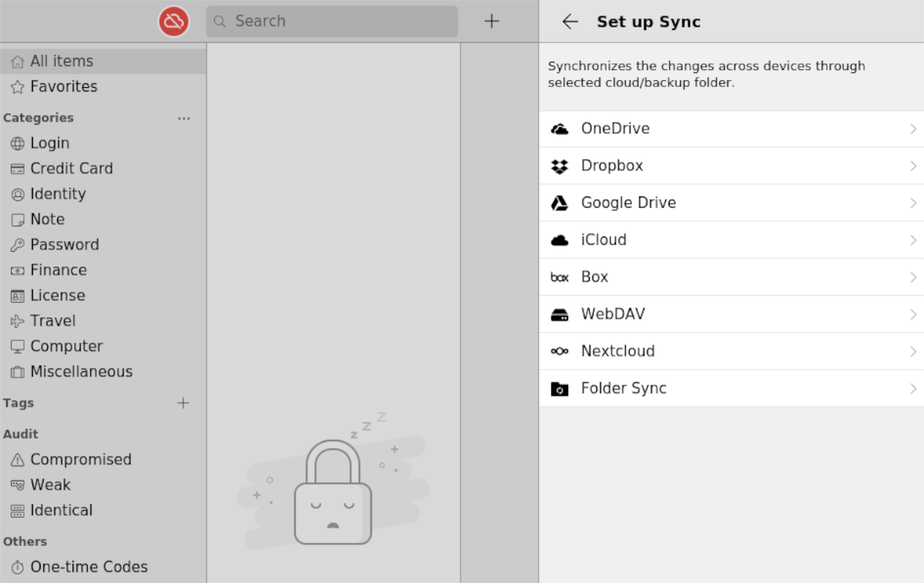Open the Favorites list

click(62, 86)
